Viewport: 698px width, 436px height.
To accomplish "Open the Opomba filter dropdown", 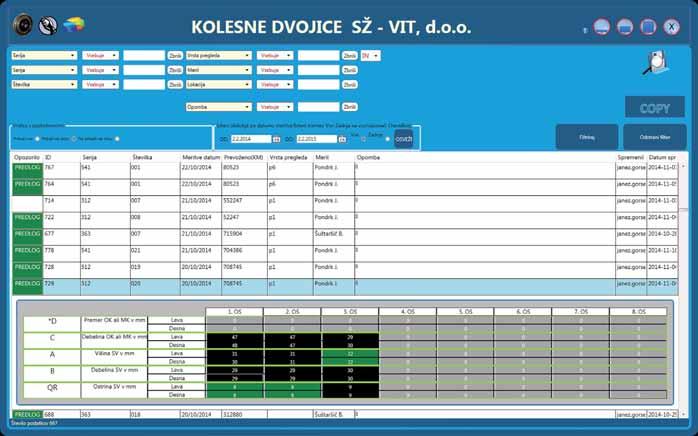I will coord(219,107).
